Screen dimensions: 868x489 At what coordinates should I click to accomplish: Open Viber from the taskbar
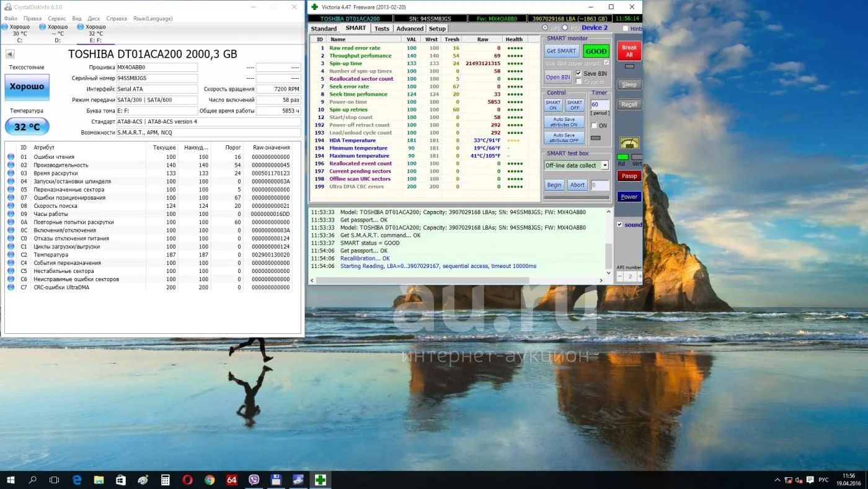tap(254, 480)
